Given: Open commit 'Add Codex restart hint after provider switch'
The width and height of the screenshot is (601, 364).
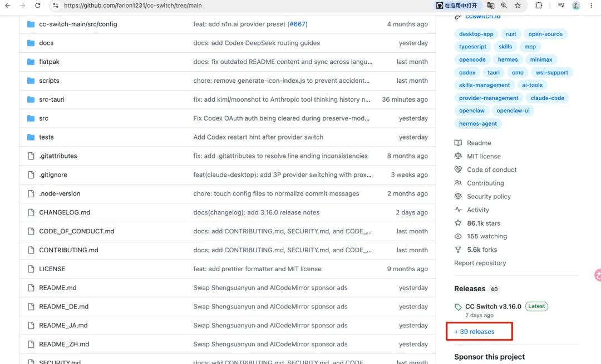Looking at the screenshot, I should pyautogui.click(x=258, y=137).
